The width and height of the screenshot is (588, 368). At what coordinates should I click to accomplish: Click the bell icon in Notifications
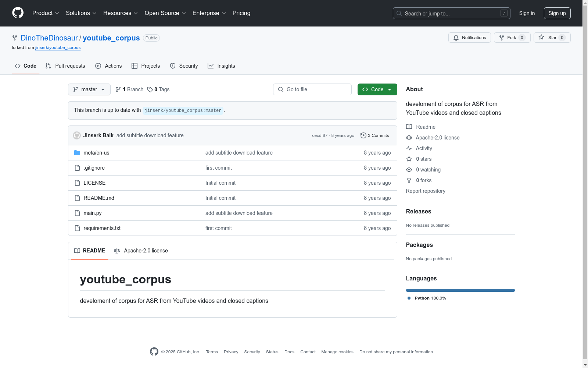tap(456, 38)
